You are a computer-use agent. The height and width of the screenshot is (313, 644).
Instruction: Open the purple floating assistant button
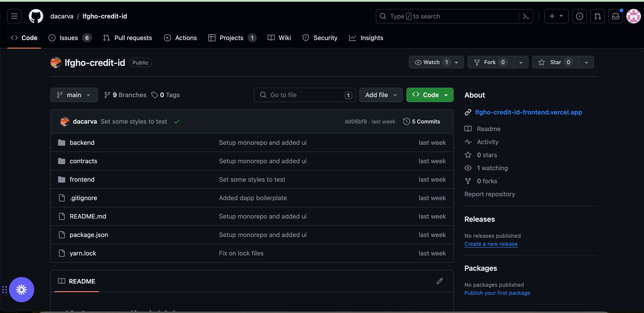pos(22,290)
